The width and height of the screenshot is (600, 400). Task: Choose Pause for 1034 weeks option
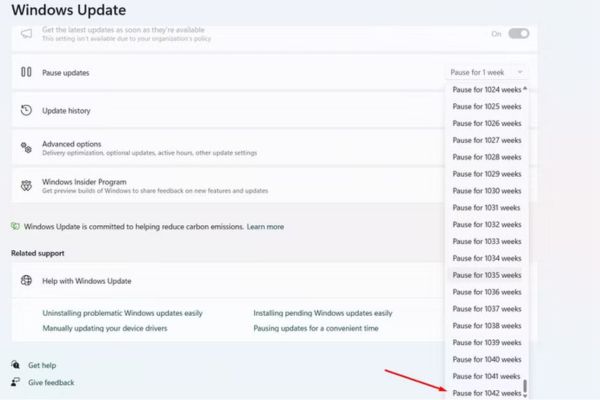pos(487,258)
